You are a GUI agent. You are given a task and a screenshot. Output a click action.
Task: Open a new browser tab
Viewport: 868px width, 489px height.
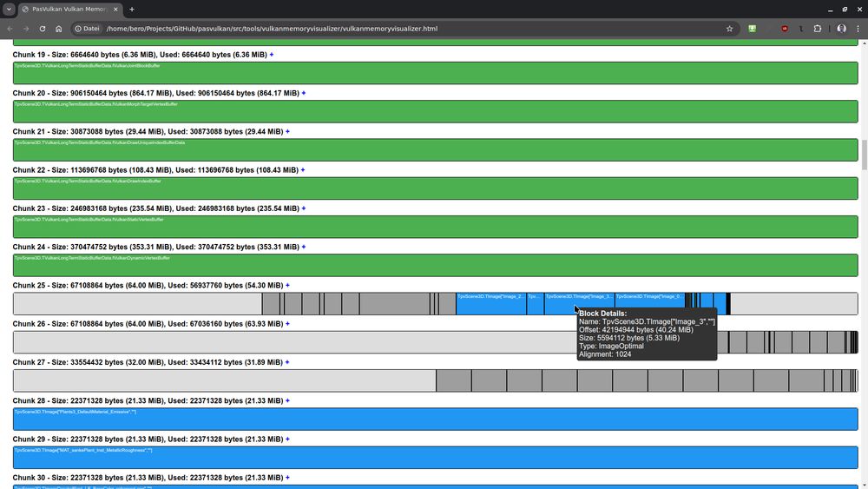(x=132, y=10)
